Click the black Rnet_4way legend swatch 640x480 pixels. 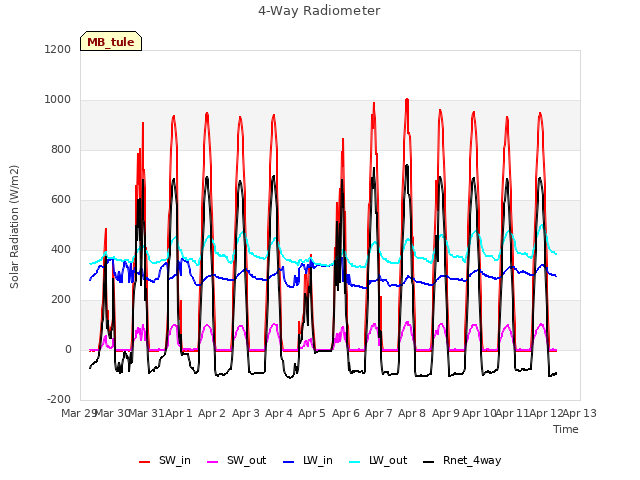429,462
